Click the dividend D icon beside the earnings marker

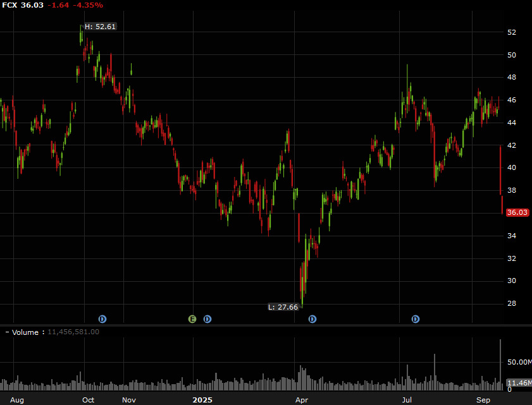(207, 319)
